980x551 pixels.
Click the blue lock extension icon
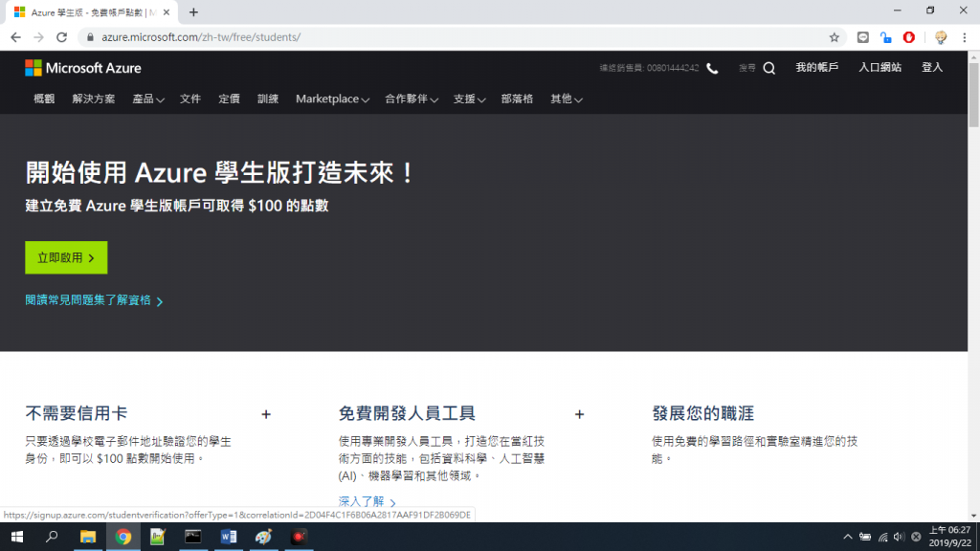(x=885, y=37)
